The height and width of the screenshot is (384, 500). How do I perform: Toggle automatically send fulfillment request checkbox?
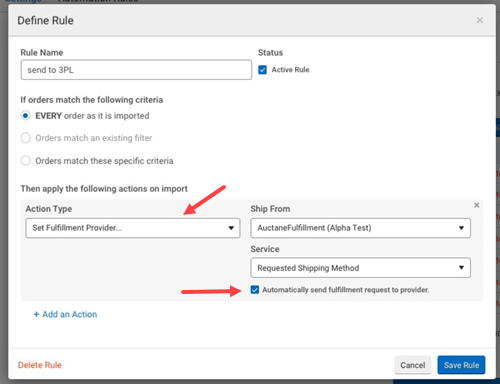coord(255,290)
